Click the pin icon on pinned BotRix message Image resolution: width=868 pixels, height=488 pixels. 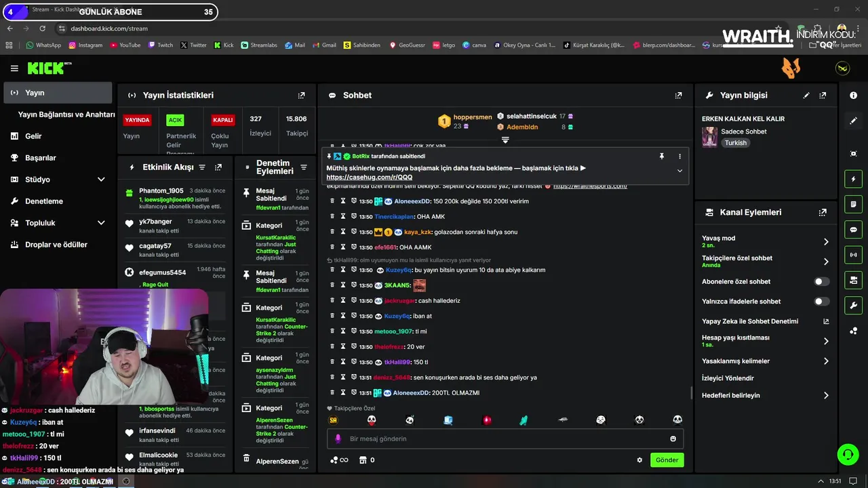pyautogui.click(x=662, y=156)
